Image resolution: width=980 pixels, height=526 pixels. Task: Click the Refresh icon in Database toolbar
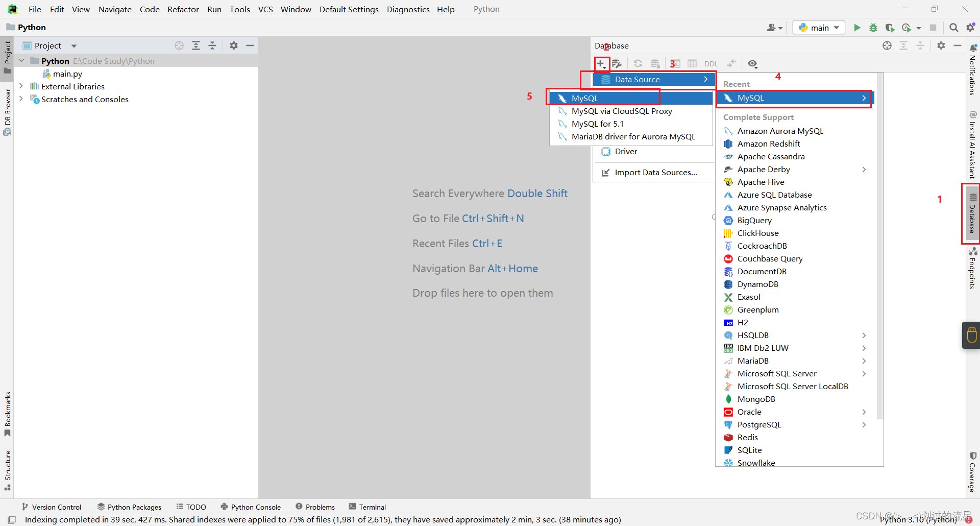[638, 64]
